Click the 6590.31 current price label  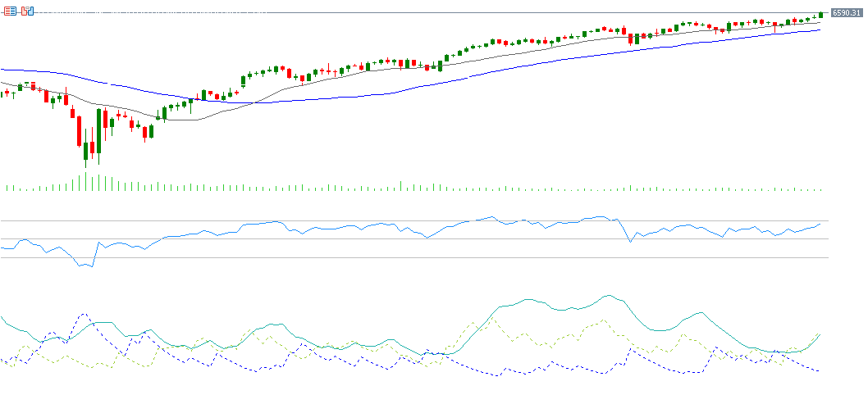(845, 13)
